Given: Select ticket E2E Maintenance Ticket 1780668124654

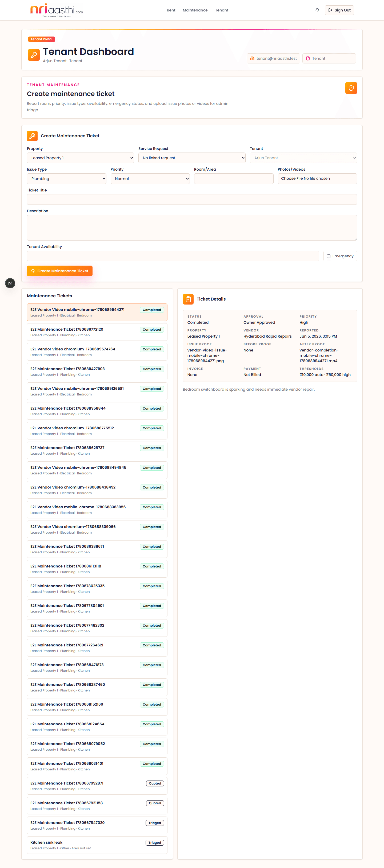Looking at the screenshot, I should coord(97,727).
